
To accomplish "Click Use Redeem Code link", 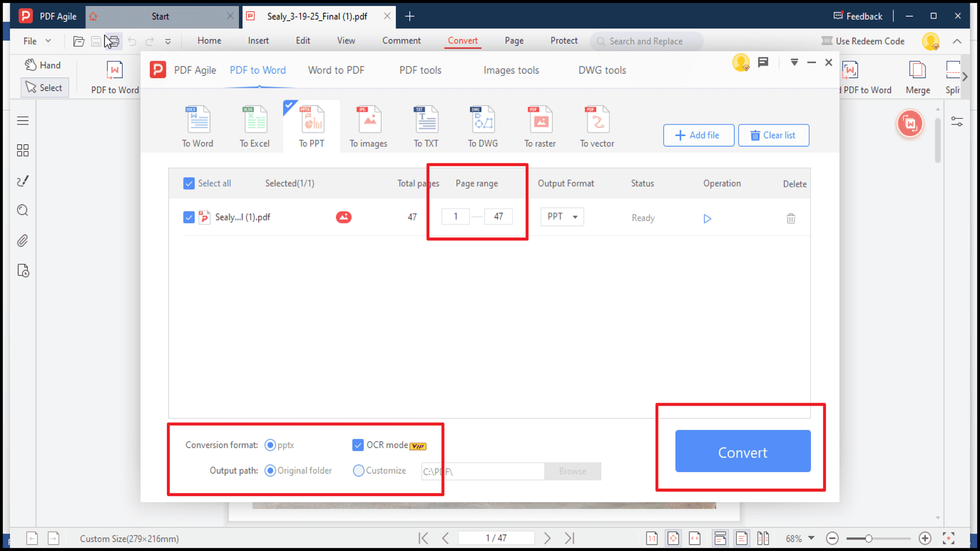I will tap(863, 41).
